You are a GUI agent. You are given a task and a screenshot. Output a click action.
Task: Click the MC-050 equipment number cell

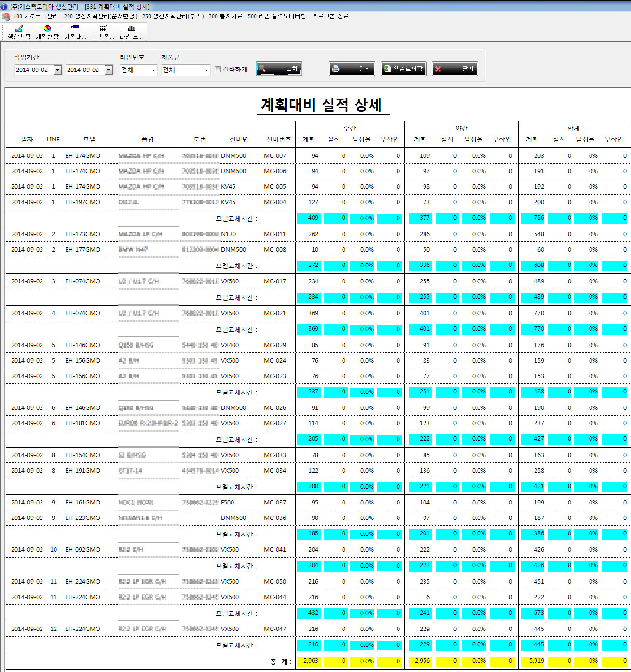pyautogui.click(x=275, y=582)
